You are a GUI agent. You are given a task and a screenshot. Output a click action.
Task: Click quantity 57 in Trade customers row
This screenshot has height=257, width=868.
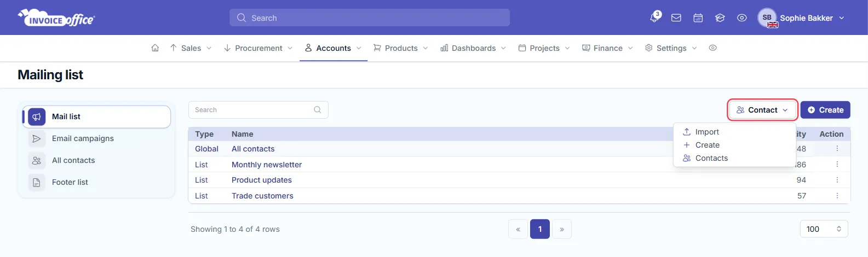click(802, 196)
